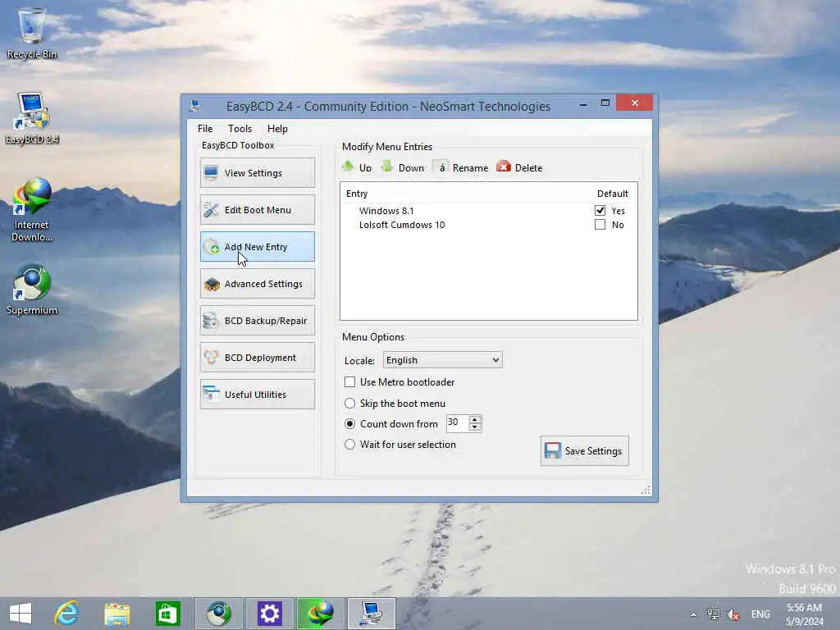Enable Use Metro bootloader checkbox
This screenshot has height=630, width=840.
tap(349, 382)
